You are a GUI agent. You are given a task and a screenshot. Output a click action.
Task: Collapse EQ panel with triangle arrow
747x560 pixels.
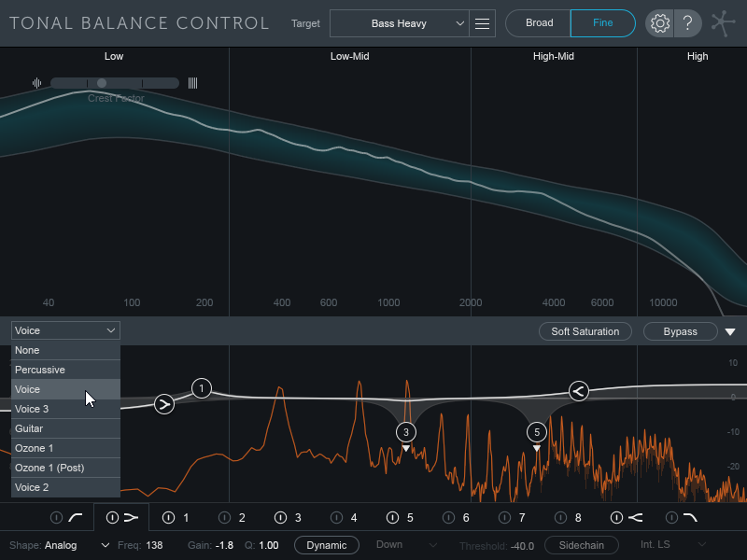click(x=730, y=332)
